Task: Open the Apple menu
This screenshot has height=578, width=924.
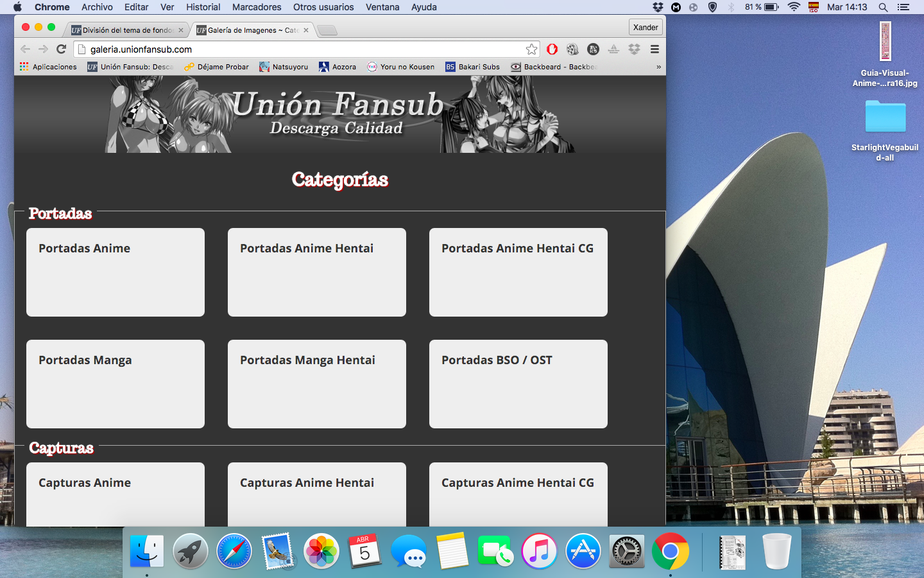Action: [x=17, y=7]
